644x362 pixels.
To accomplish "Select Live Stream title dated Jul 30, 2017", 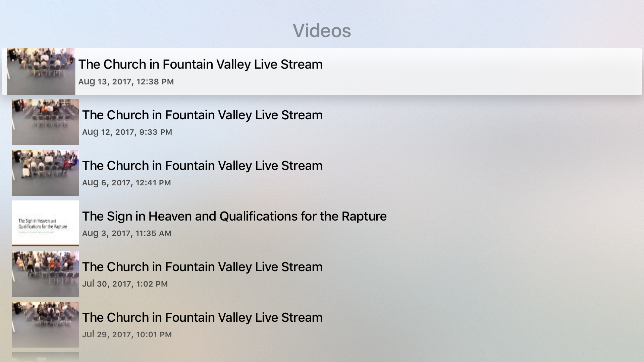I will pos(202,267).
